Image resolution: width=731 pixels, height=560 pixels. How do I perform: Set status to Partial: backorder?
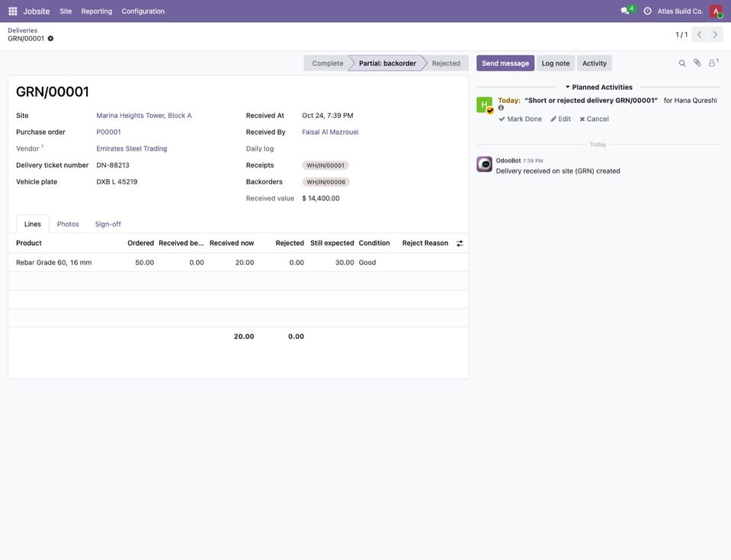point(387,63)
